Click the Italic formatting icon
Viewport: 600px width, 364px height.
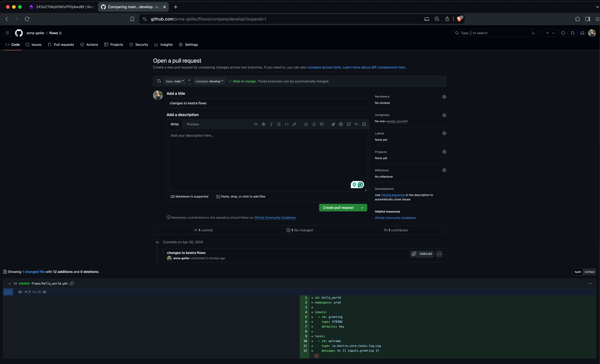[271, 124]
